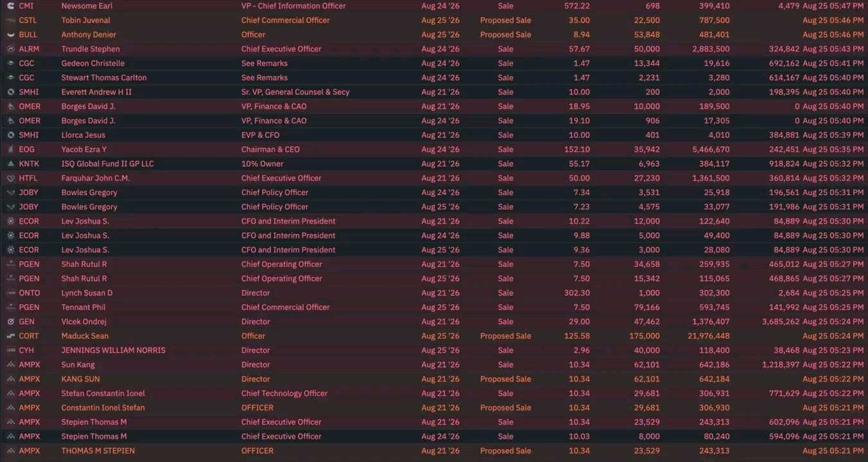Click OMER logo in the 19.10 price row
The height and width of the screenshot is (462, 868).
[x=10, y=121]
